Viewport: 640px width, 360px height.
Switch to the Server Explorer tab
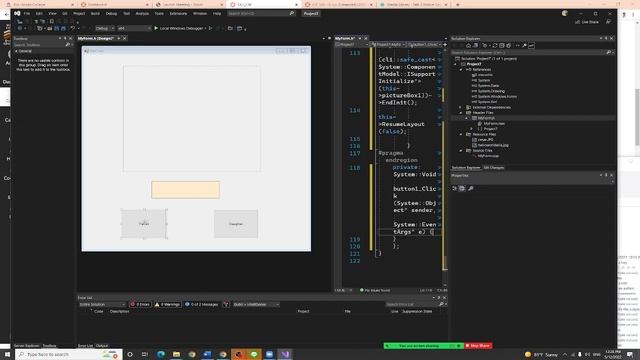coord(27,346)
